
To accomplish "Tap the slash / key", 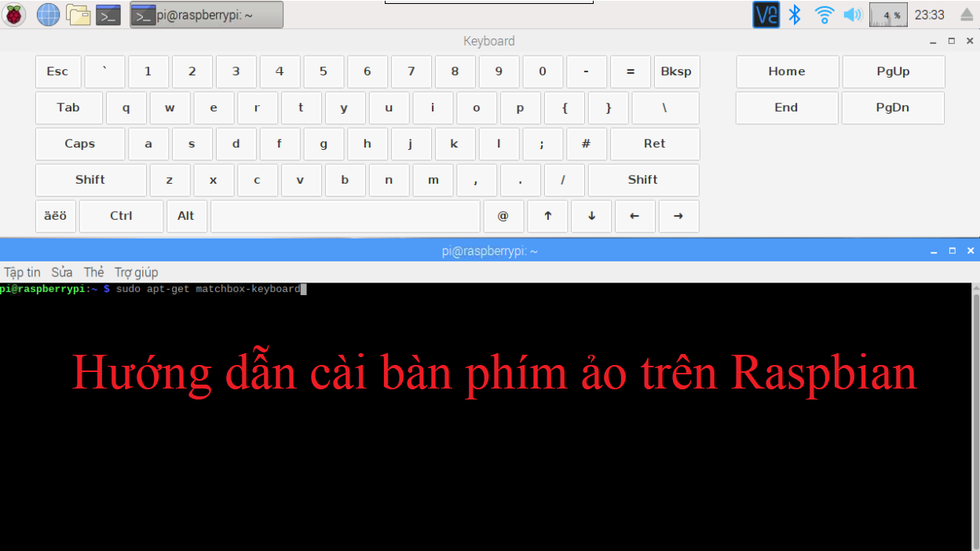I will (x=564, y=180).
